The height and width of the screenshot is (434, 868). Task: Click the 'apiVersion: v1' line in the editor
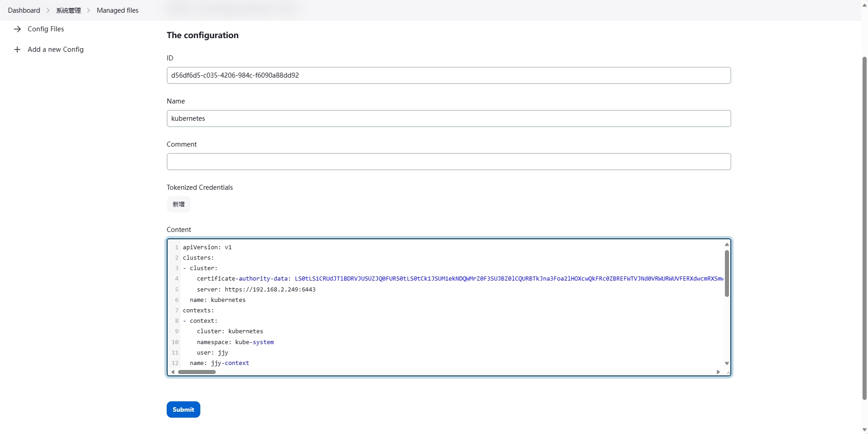coord(207,247)
